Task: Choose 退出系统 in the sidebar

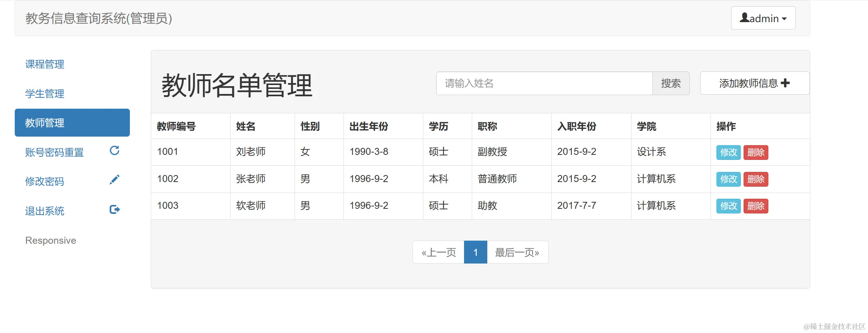Action: [x=72, y=211]
